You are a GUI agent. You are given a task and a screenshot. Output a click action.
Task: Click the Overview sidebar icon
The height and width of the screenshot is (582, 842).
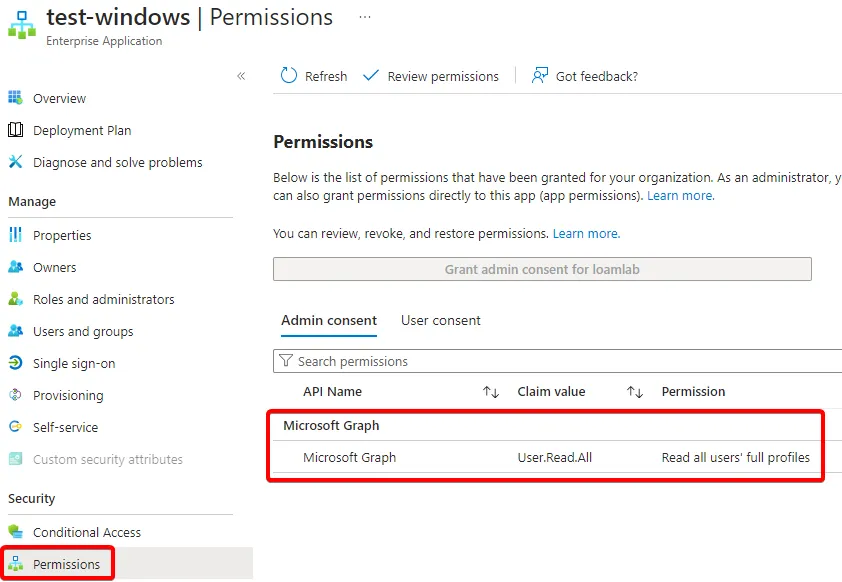click(x=15, y=98)
